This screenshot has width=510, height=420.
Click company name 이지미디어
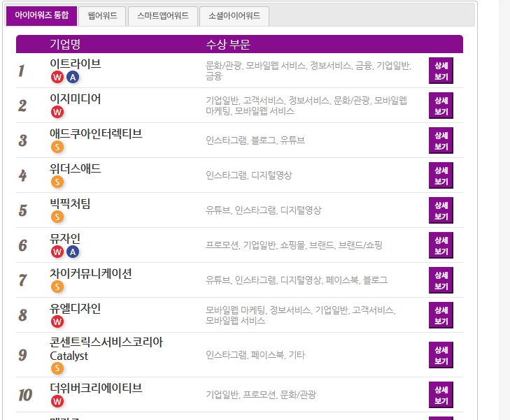[x=75, y=99]
